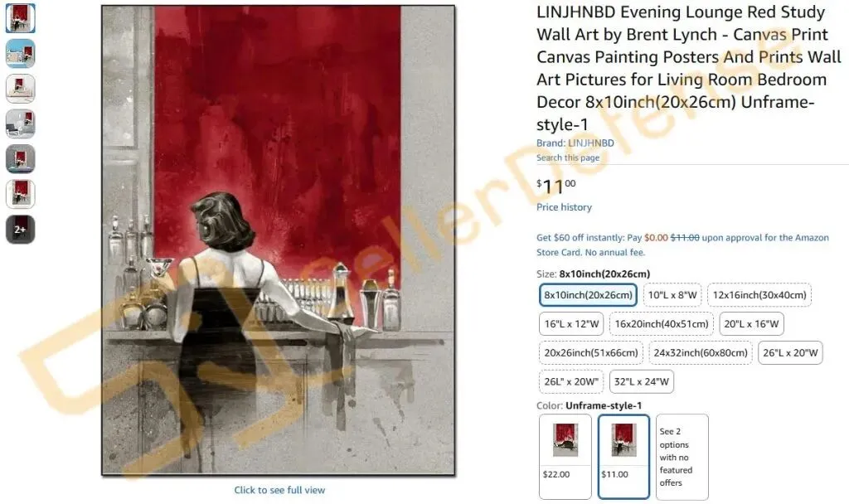
Task: Select the $22.00 color option swatch
Action: coord(565,457)
